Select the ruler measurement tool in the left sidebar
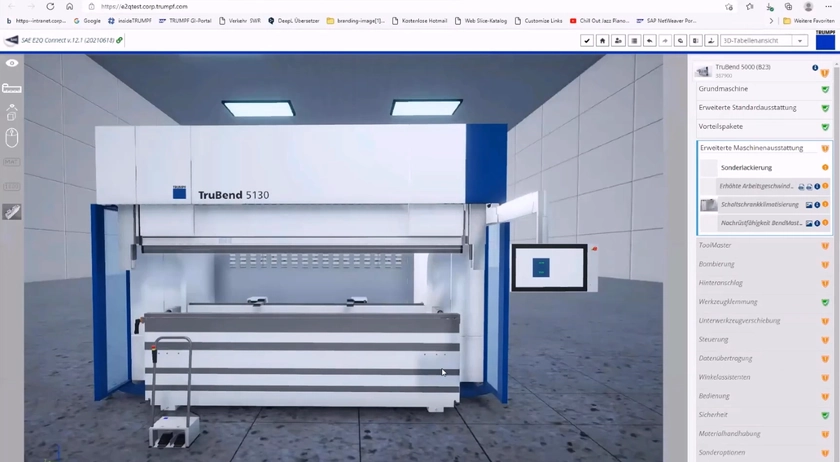 [12, 88]
